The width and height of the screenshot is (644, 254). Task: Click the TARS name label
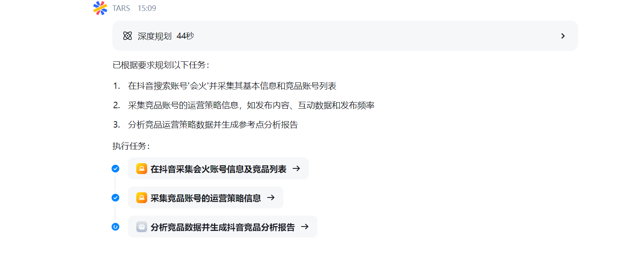(x=121, y=8)
